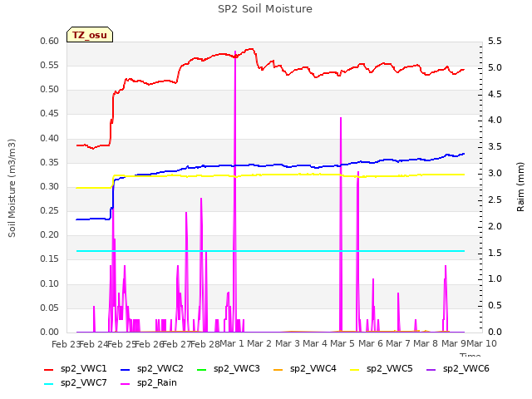Click the 4.5 right axis tick value
Screen dimensions: 532x399
[x=495, y=94]
